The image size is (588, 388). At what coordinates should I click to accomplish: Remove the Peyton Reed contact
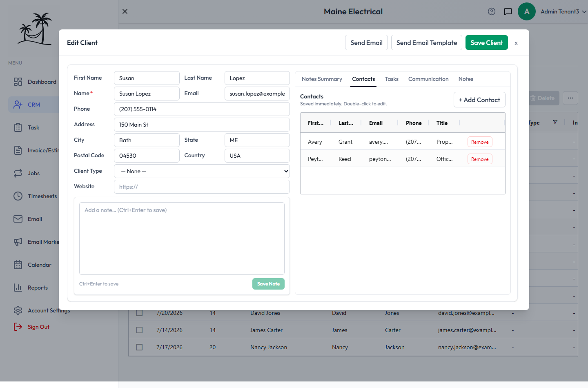click(480, 159)
